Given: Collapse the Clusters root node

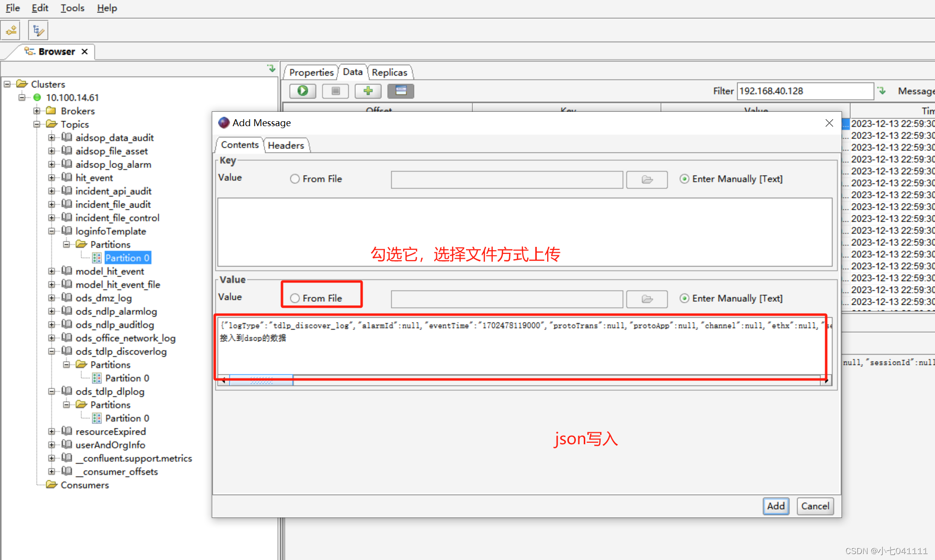Looking at the screenshot, I should [x=7, y=84].
